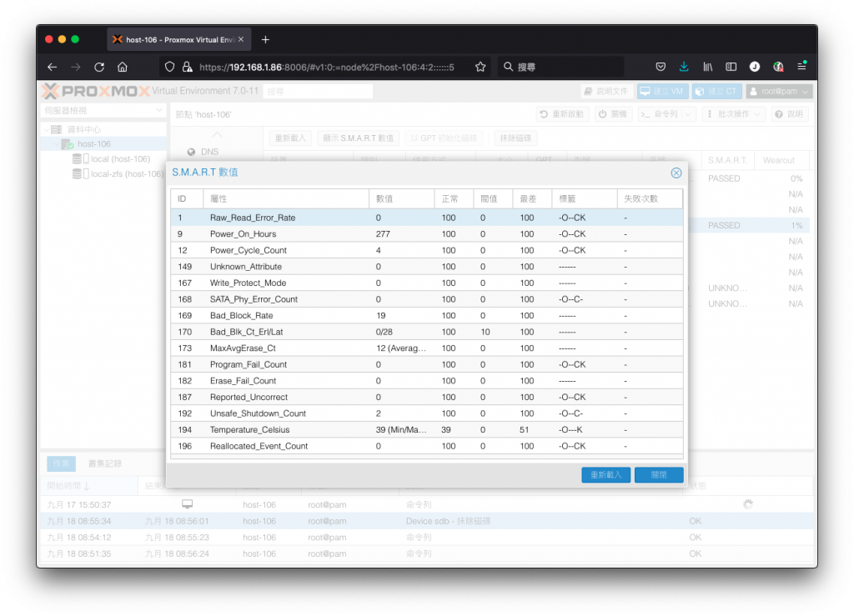Go back with the browser back arrow
Viewport: 854px width, 616px height.
[x=53, y=67]
